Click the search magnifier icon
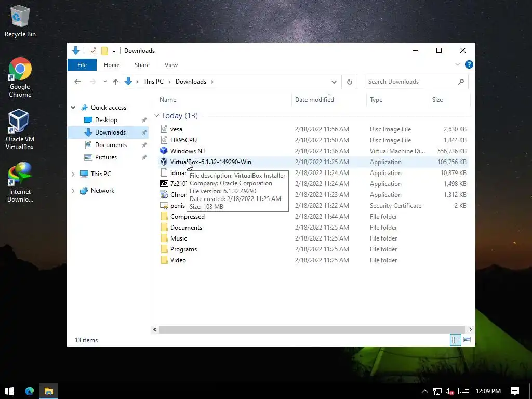Viewport: 532px width, 399px height. click(461, 82)
